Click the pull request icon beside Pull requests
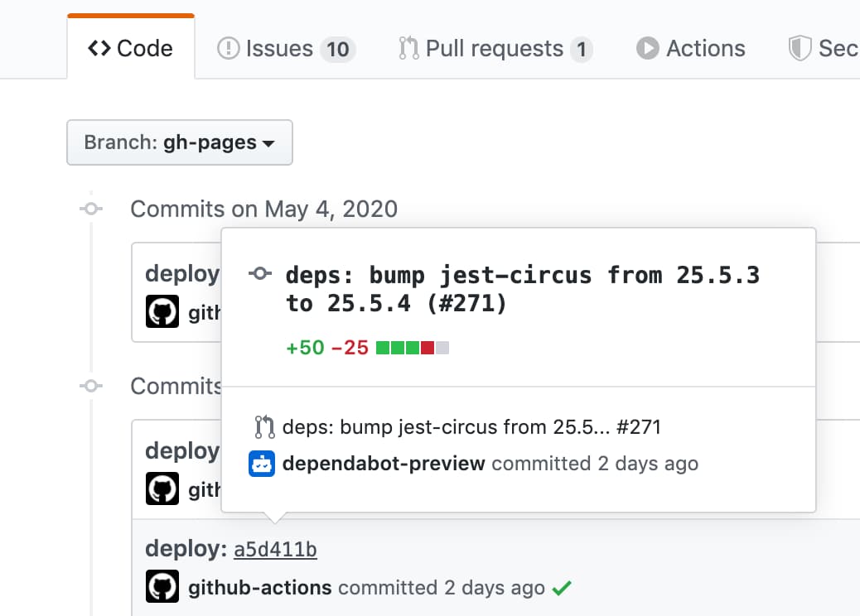 coord(408,48)
